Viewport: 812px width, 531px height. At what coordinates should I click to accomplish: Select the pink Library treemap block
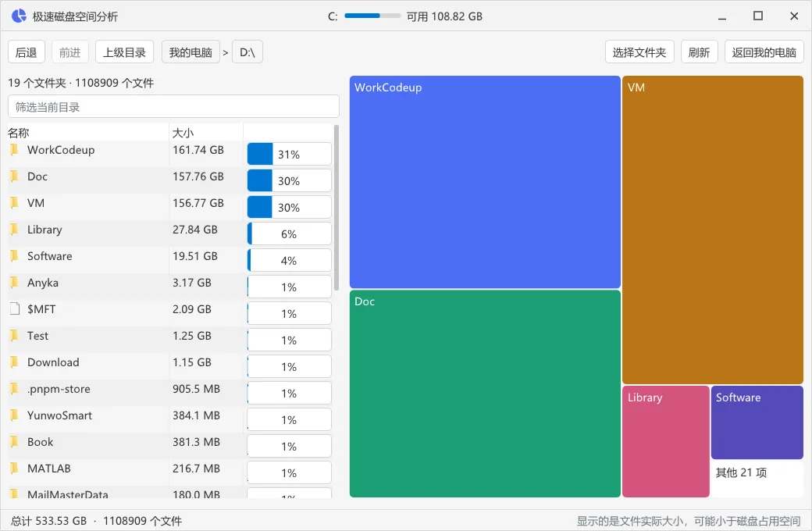[666, 441]
